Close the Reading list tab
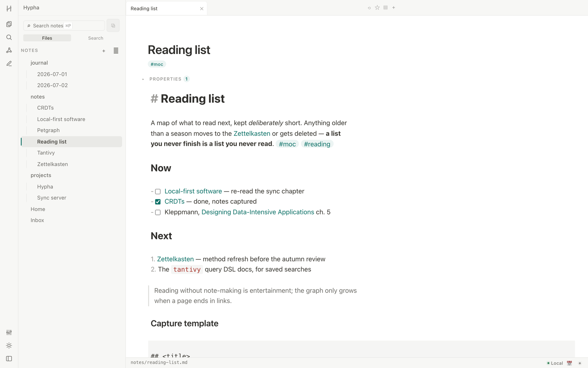Viewport: 588px width, 368px height. 202,9
